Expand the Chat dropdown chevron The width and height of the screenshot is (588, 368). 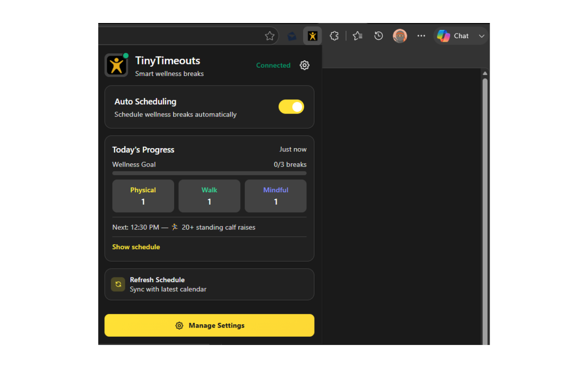point(481,36)
